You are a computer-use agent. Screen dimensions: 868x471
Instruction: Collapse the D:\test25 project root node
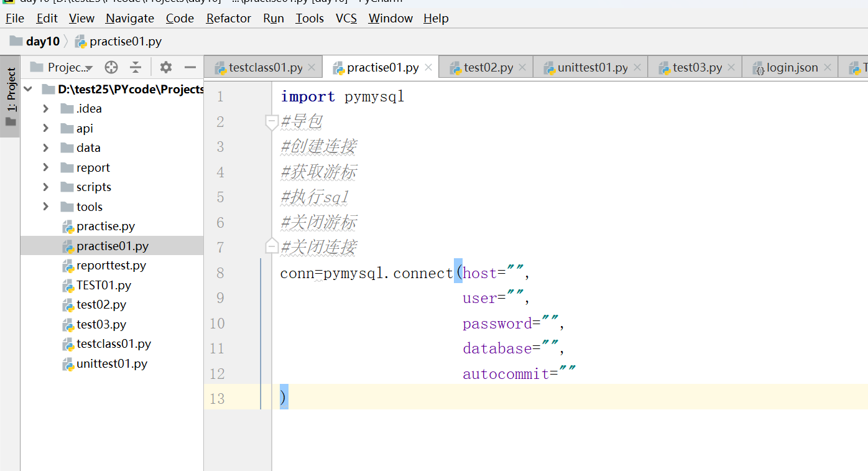[x=28, y=89]
